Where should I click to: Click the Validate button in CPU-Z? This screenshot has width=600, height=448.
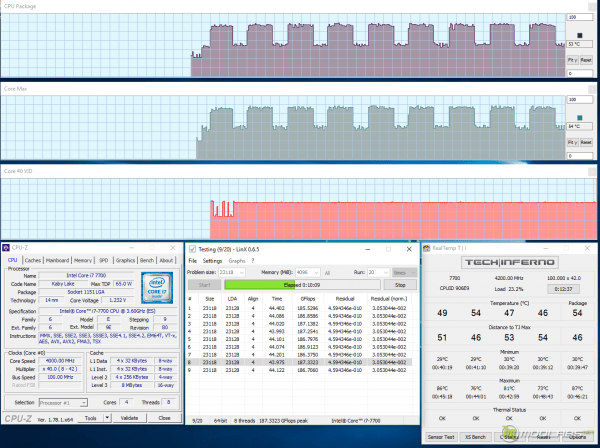click(x=129, y=418)
